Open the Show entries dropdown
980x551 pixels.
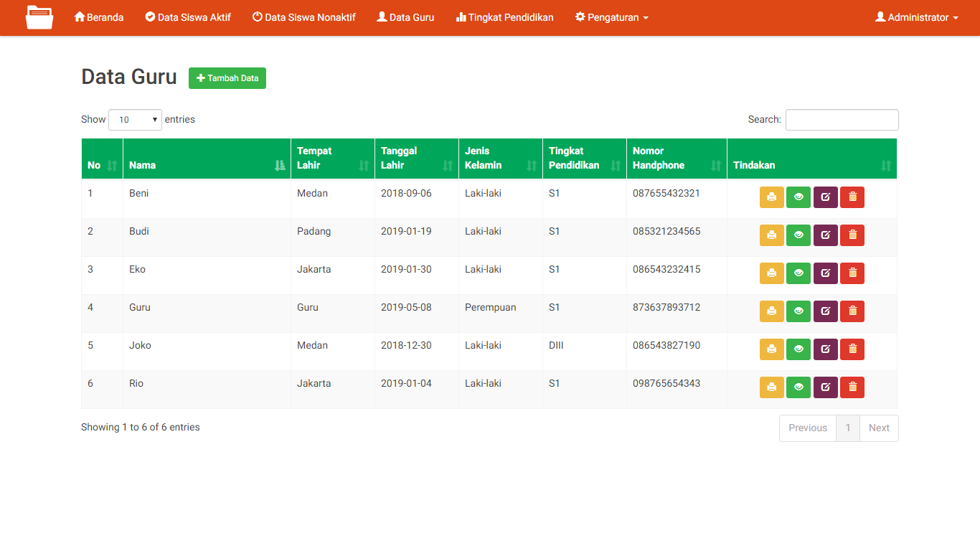click(x=134, y=119)
